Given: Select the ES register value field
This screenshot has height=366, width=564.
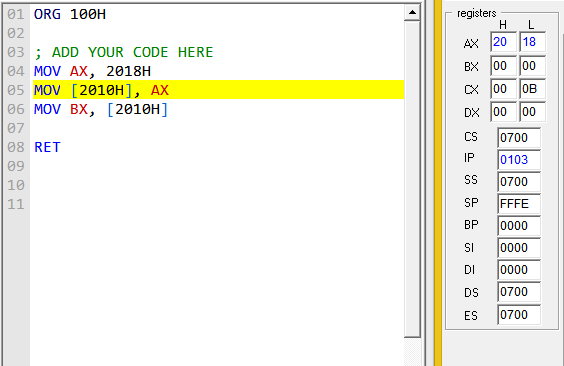Looking at the screenshot, I should pos(519,315).
